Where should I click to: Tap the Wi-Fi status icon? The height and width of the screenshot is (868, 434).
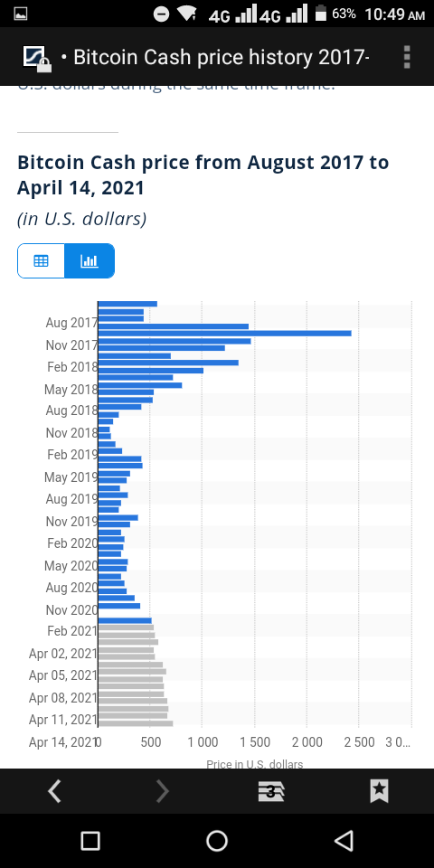(188, 14)
